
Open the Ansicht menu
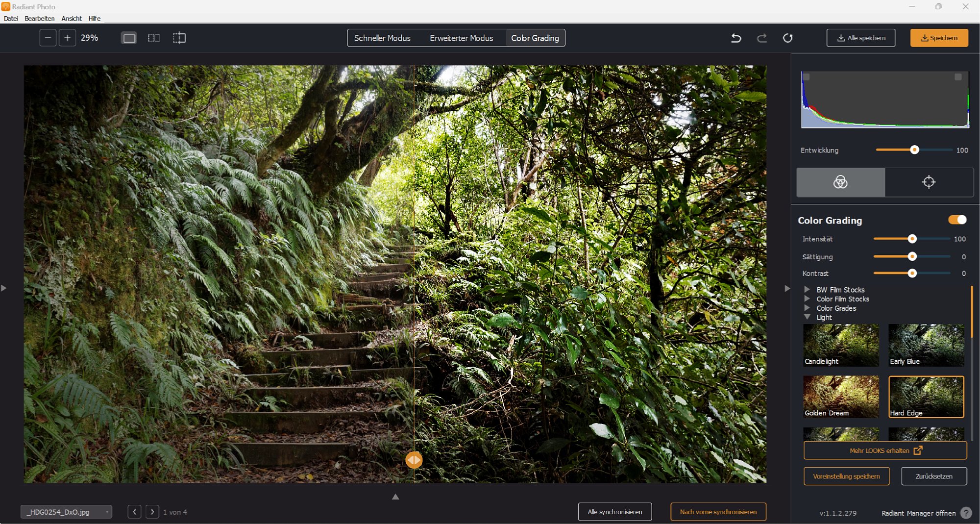click(72, 18)
